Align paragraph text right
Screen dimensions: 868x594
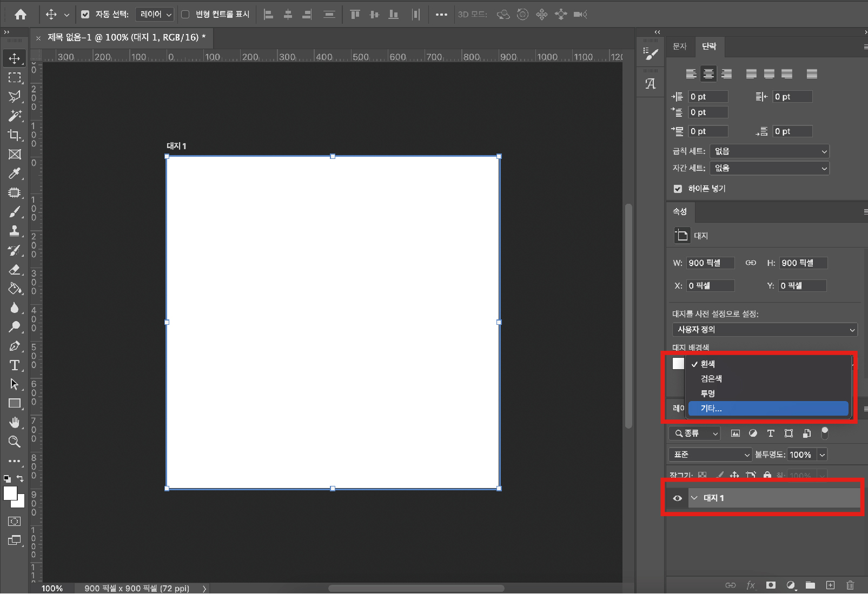[x=726, y=74]
